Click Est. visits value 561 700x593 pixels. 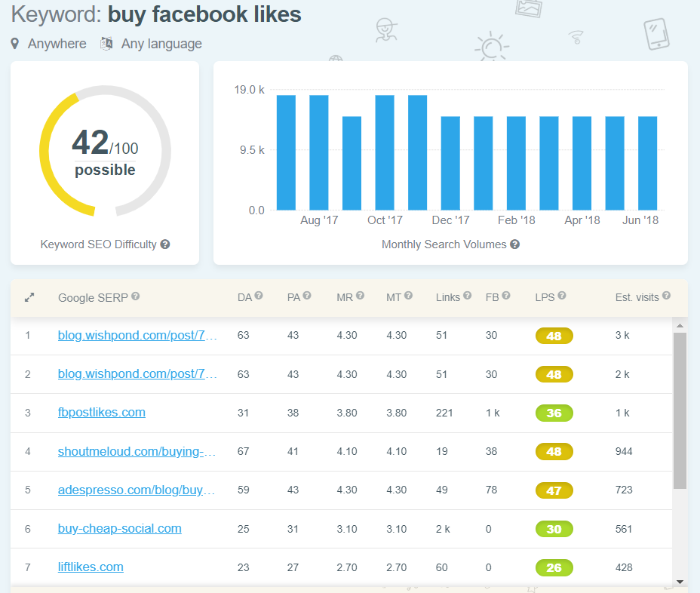[x=624, y=529]
